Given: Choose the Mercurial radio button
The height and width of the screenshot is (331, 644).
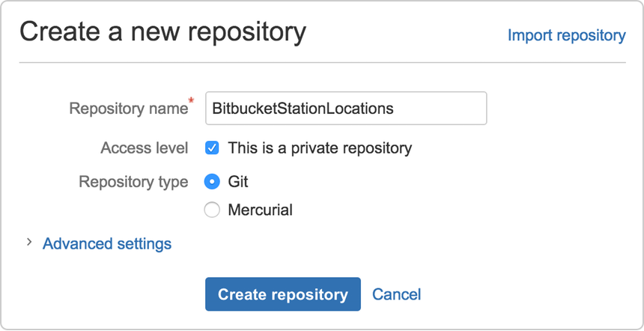Looking at the screenshot, I should pyautogui.click(x=212, y=210).
